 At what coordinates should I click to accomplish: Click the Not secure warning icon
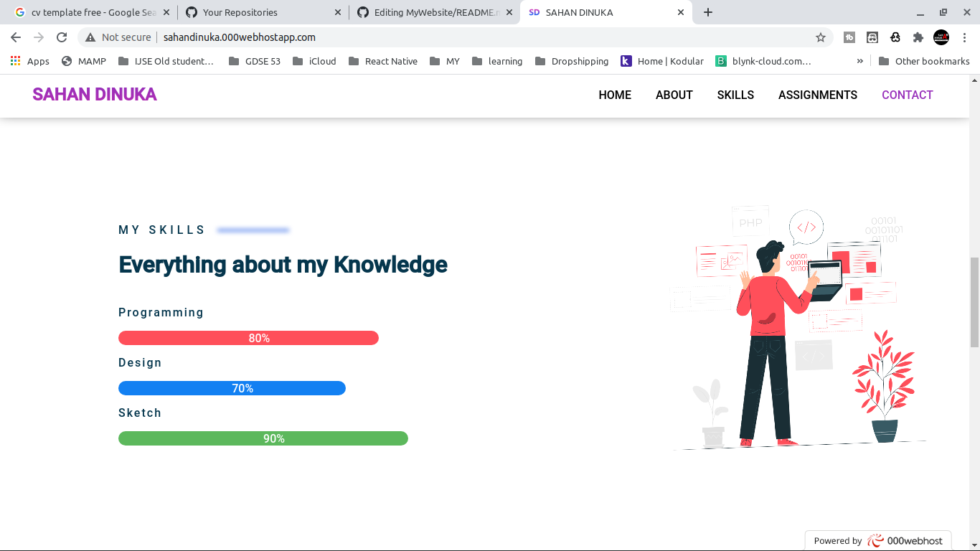tap(90, 37)
